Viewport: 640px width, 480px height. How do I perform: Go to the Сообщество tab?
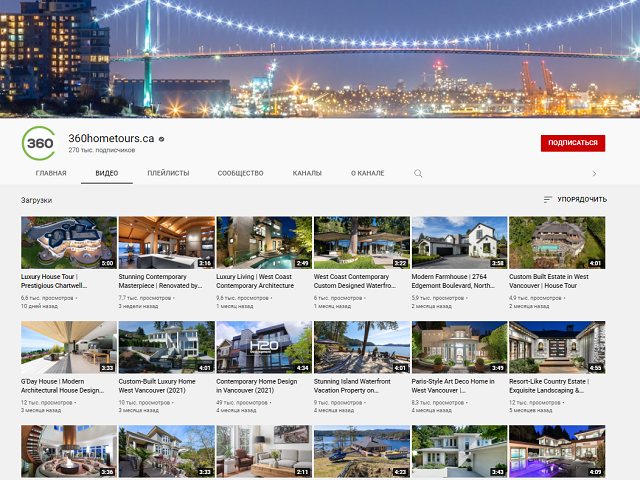240,173
